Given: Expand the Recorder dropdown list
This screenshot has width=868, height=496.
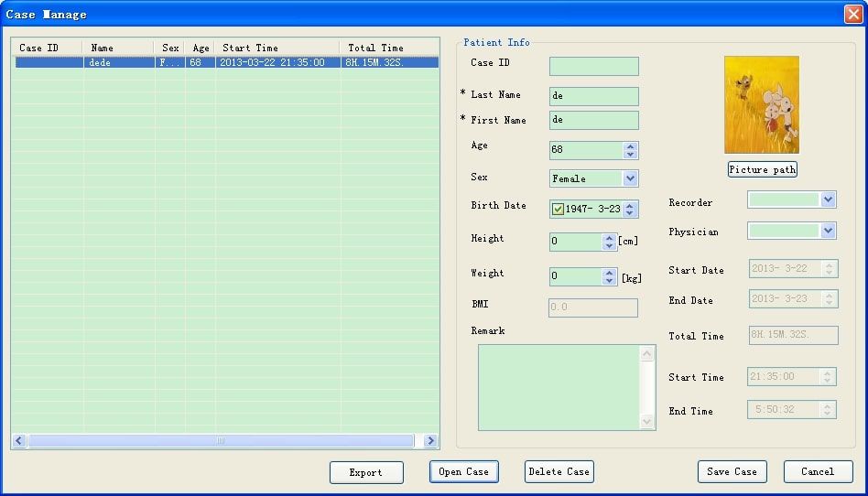Looking at the screenshot, I should click(828, 199).
